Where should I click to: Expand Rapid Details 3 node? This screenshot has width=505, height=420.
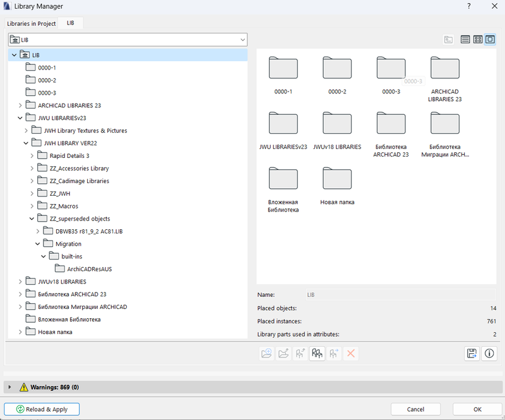coord(32,156)
